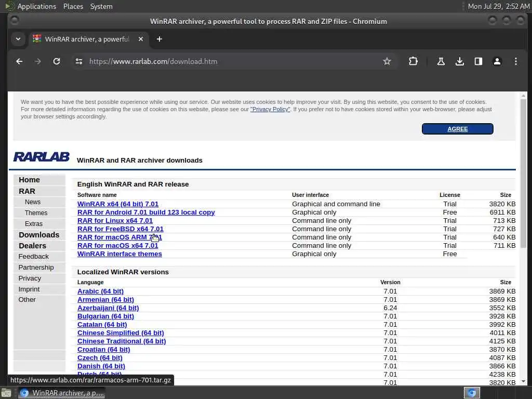Viewport: 532px width, 399px height.
Task: Toggle the browser side panel icon
Action: click(478, 61)
